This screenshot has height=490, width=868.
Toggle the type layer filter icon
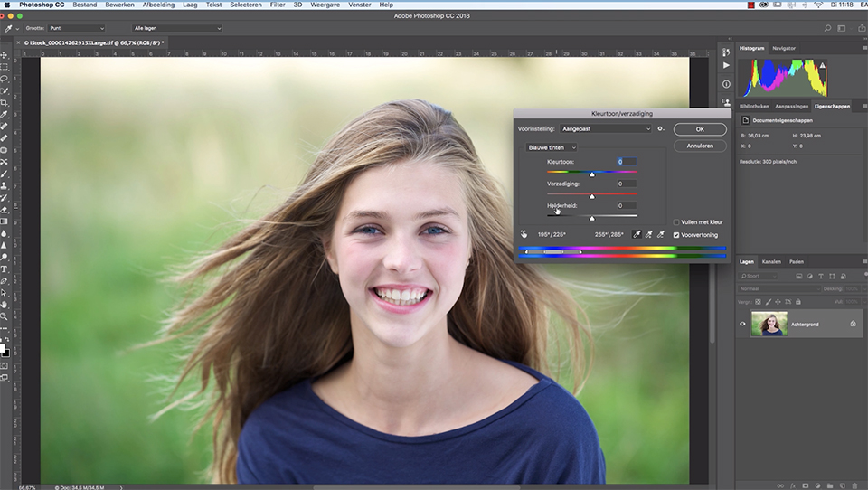821,276
